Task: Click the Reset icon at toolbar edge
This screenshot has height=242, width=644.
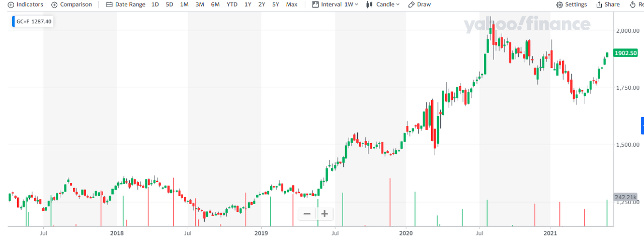Action: coord(633,5)
